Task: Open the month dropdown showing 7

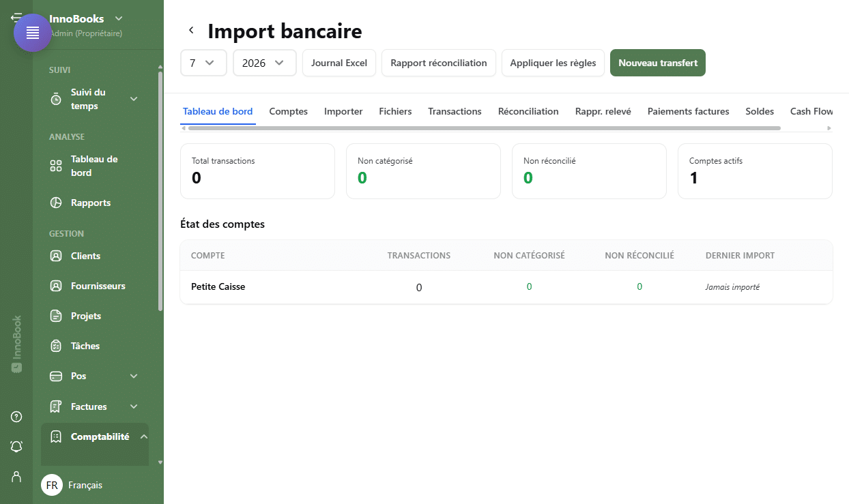Action: (203, 63)
